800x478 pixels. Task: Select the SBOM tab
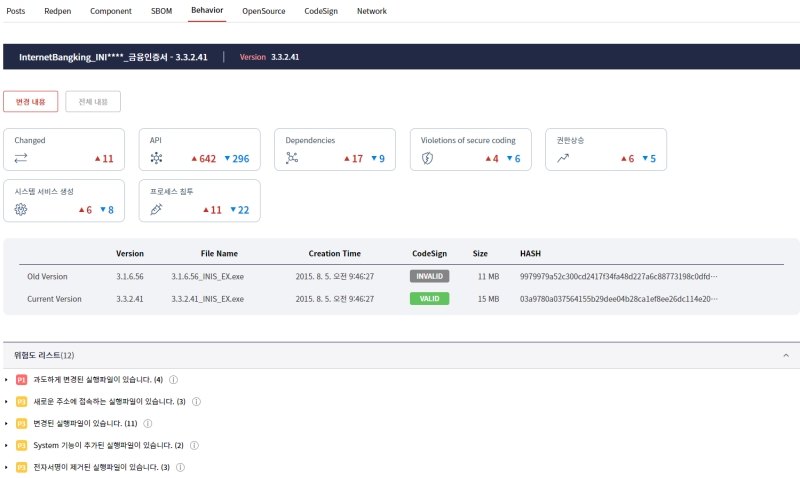pos(161,11)
